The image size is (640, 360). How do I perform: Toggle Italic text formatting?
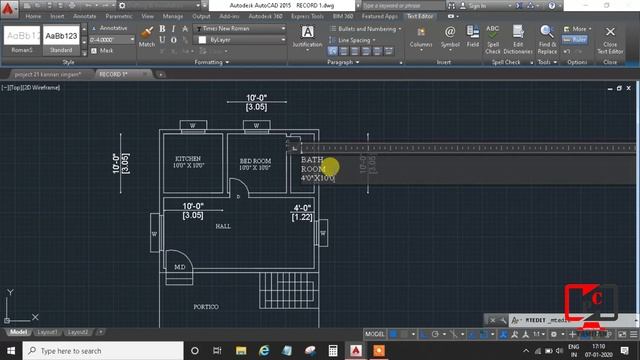tap(173, 29)
